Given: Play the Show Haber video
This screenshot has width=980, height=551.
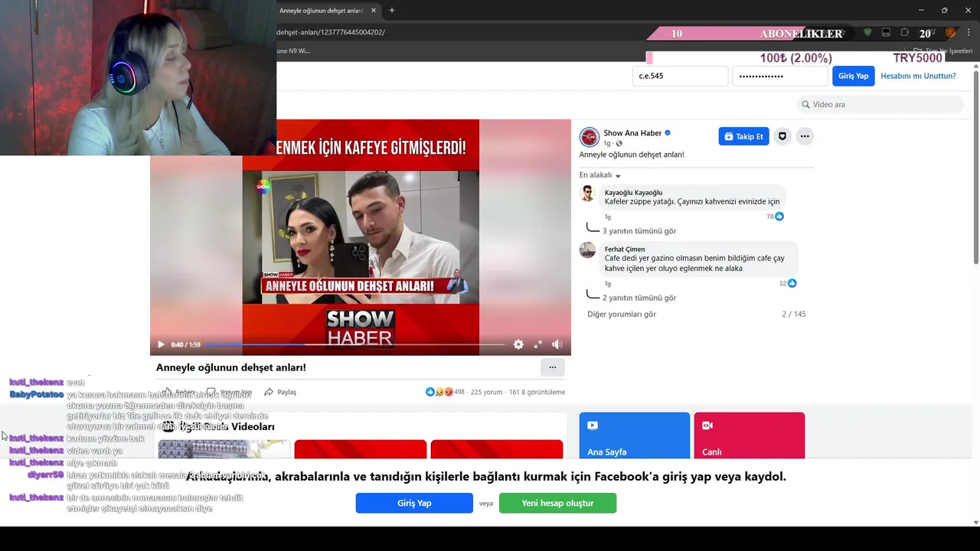Looking at the screenshot, I should coord(161,344).
